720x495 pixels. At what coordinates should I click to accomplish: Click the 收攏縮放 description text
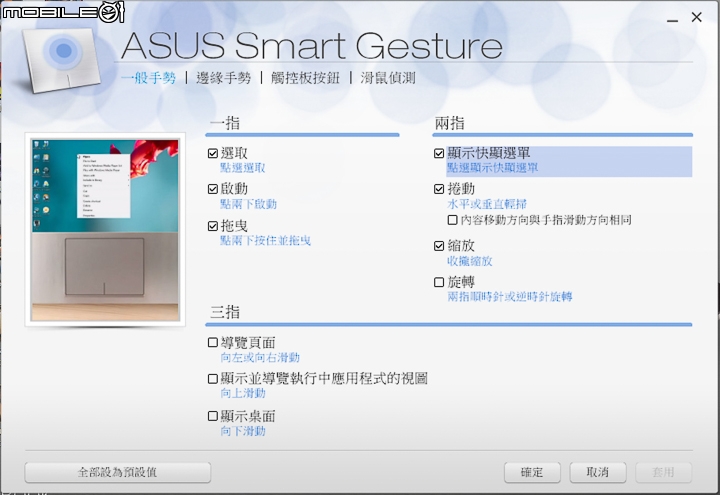[470, 261]
